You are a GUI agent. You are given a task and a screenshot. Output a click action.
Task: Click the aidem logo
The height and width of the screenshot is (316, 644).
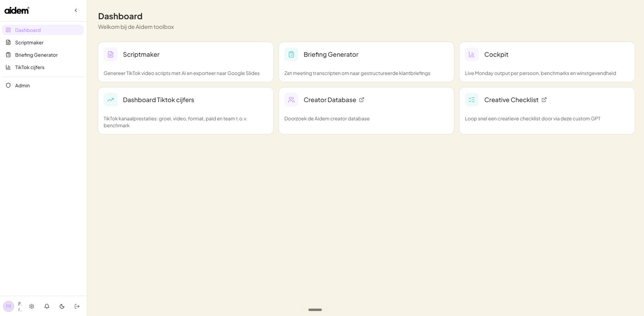[x=17, y=10]
